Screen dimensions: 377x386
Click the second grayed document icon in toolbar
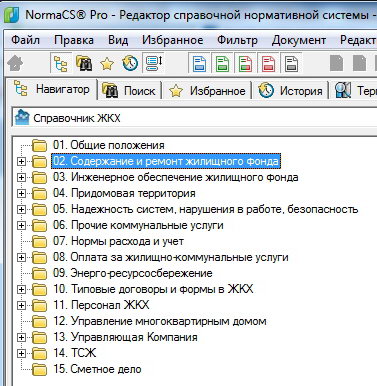click(x=359, y=63)
